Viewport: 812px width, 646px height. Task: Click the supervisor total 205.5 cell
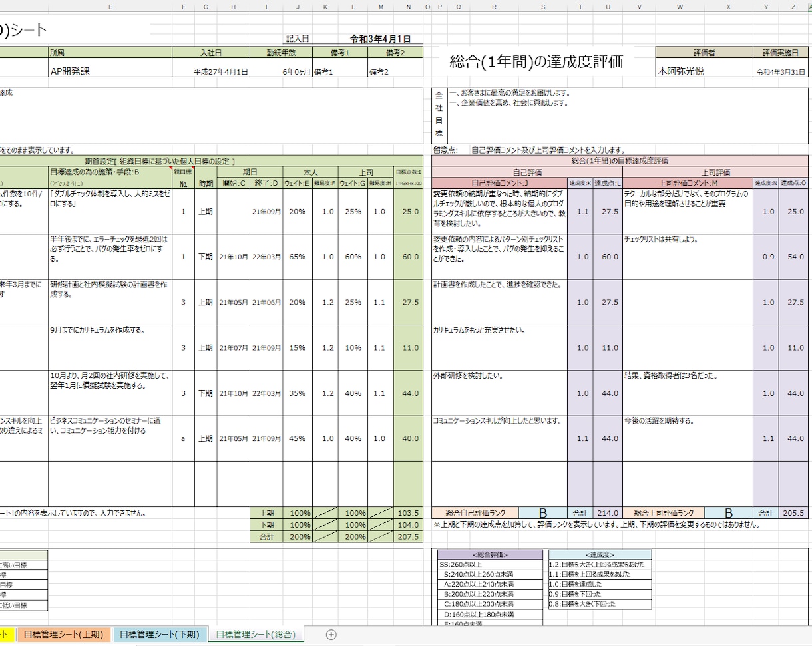point(793,513)
